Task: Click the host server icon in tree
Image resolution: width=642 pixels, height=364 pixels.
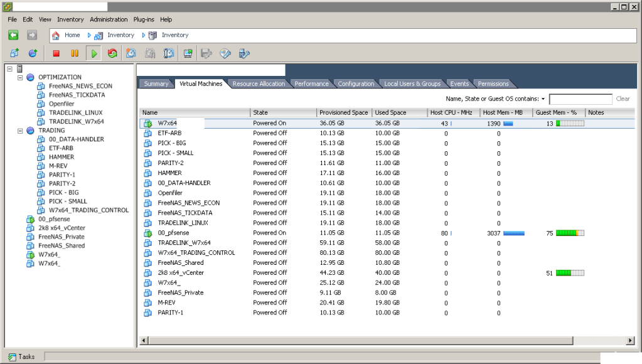Action: (19, 69)
